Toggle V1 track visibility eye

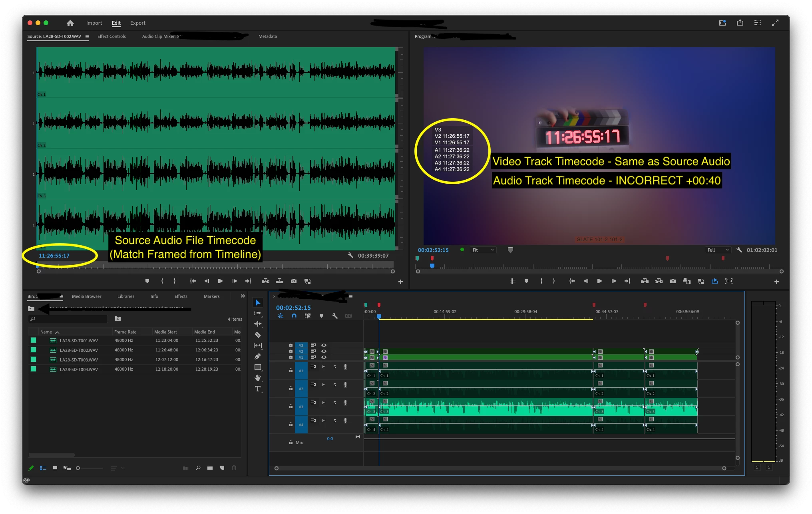click(x=324, y=357)
